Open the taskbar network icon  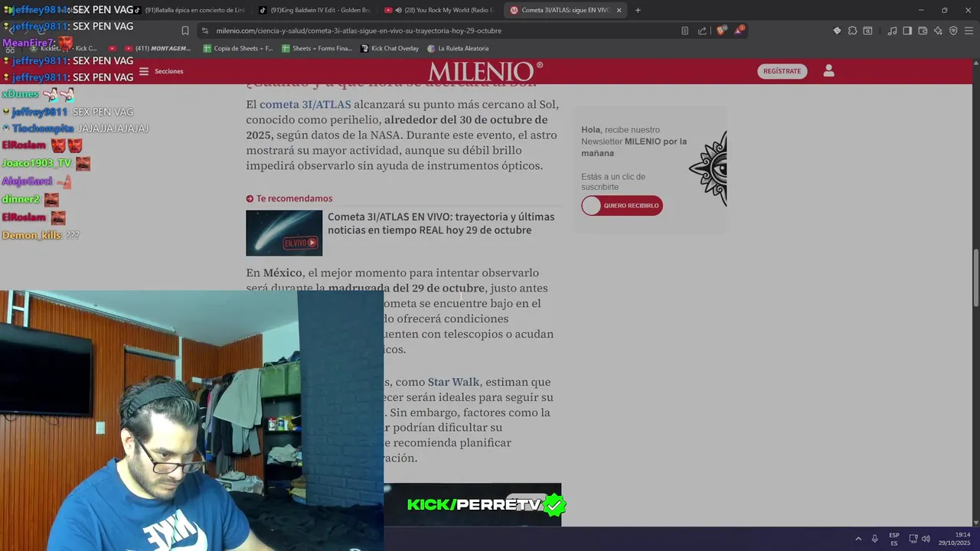[913, 539]
